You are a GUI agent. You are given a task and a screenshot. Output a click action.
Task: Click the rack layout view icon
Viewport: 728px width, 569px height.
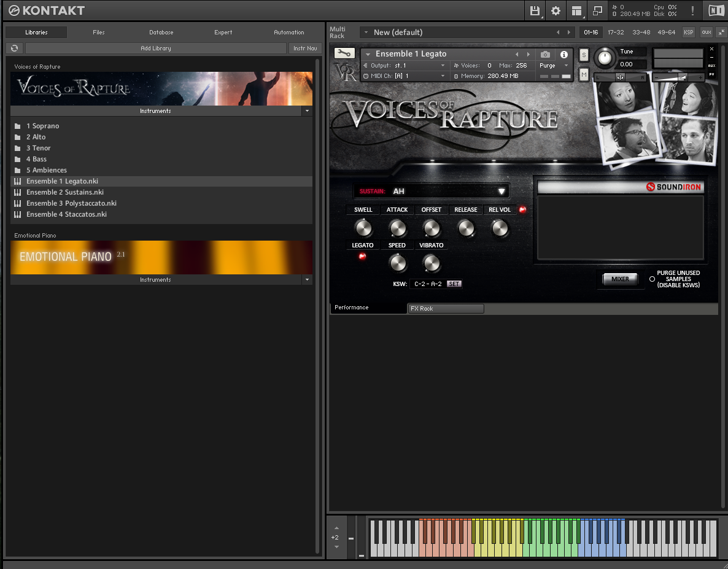coord(576,10)
